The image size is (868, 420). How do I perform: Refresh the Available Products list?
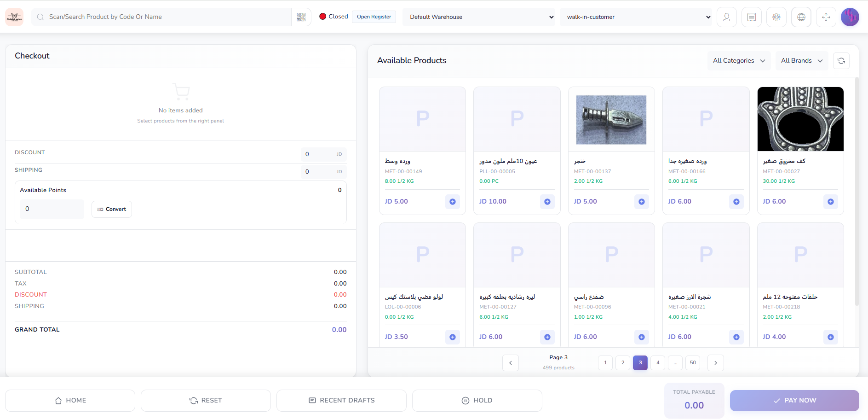click(841, 61)
